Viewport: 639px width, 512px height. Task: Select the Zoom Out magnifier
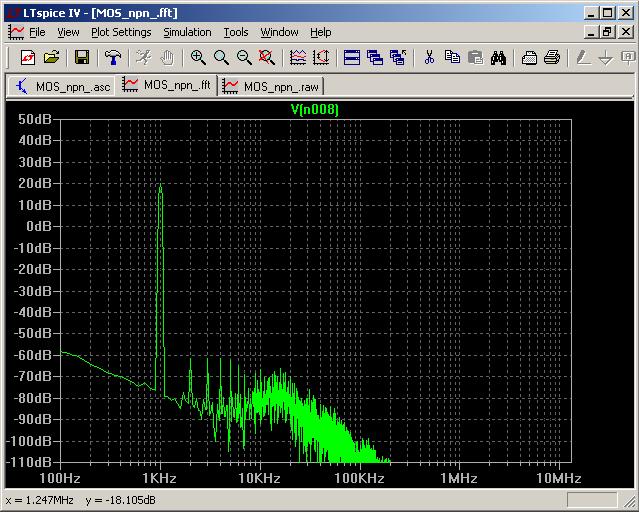click(244, 57)
